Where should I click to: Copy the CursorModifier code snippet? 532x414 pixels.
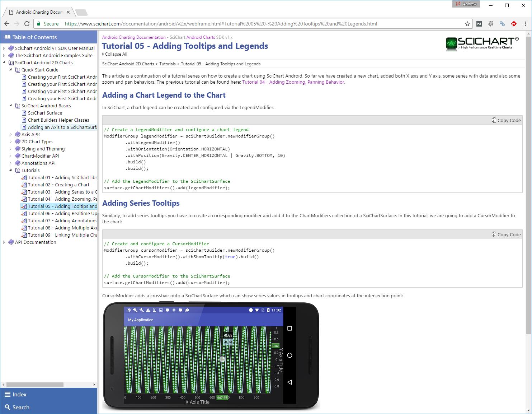(506, 234)
